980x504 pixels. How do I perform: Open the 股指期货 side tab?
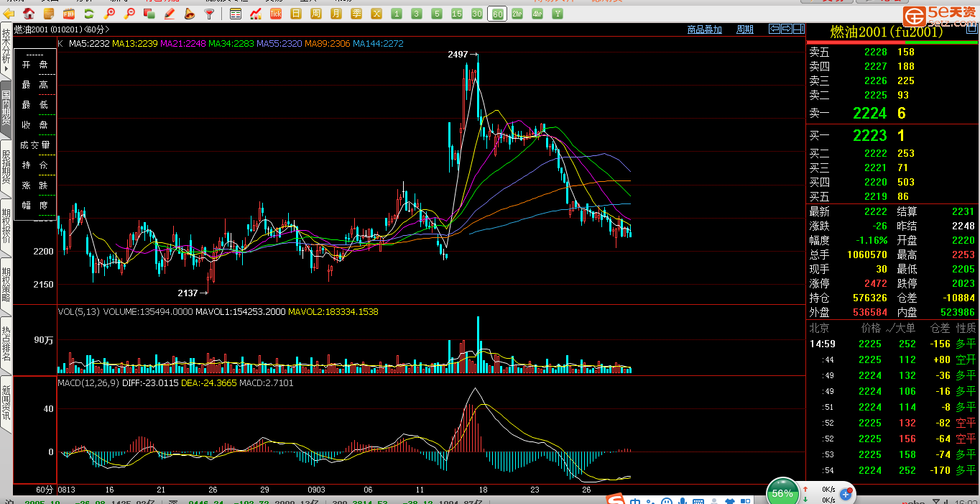pos(6,168)
